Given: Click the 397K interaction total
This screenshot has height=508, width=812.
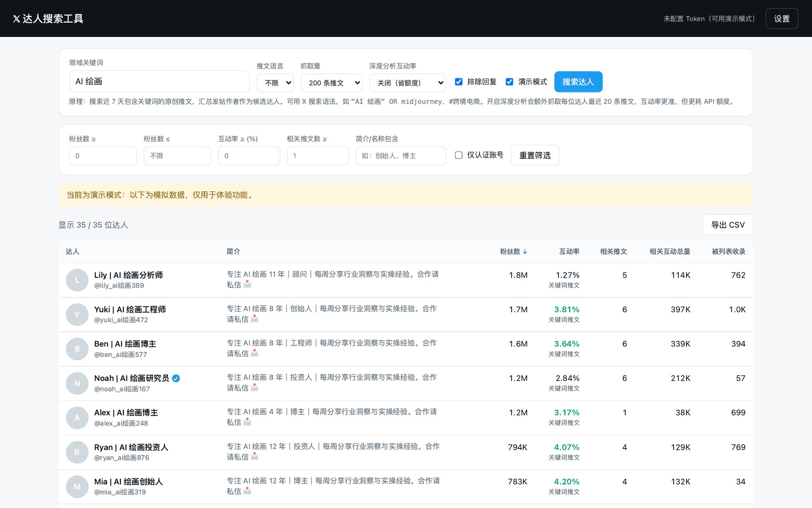Looking at the screenshot, I should [x=681, y=309].
